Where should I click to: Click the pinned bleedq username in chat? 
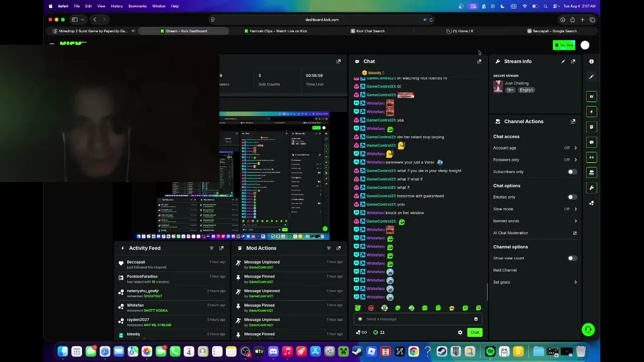pyautogui.click(x=374, y=73)
